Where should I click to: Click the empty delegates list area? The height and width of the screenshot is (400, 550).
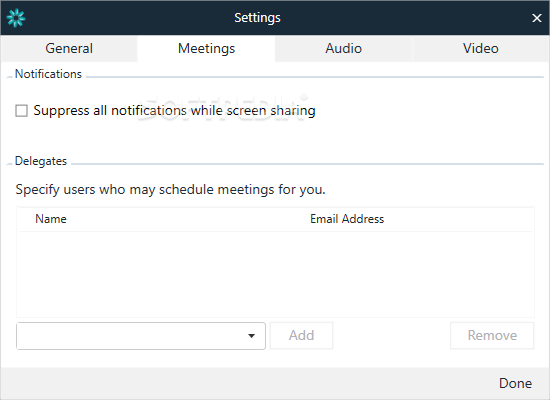click(275, 274)
